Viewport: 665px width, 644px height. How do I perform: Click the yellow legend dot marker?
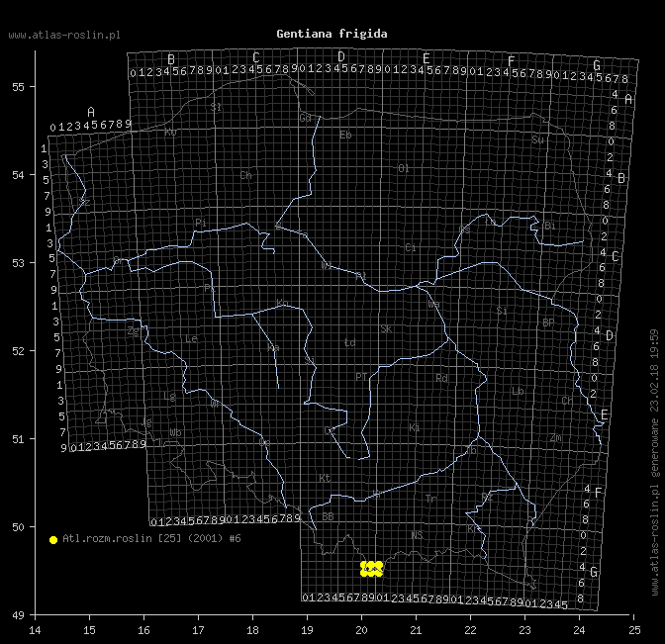click(x=53, y=540)
